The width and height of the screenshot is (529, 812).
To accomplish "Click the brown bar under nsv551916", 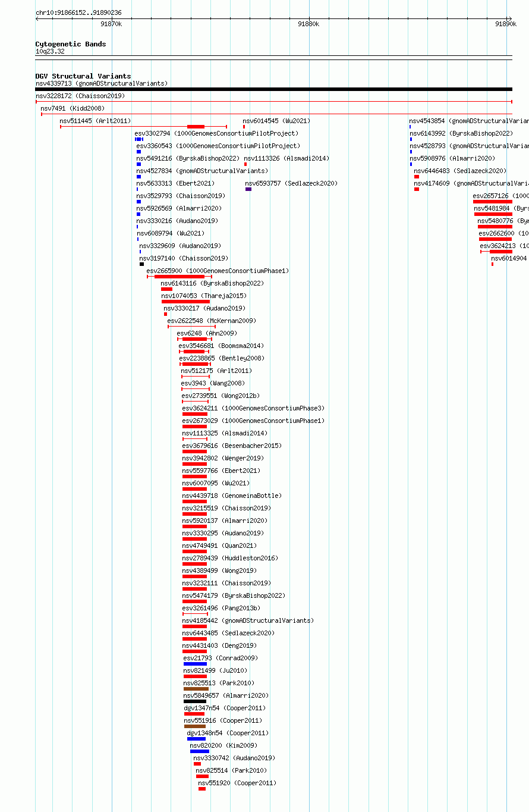I will (x=195, y=726).
